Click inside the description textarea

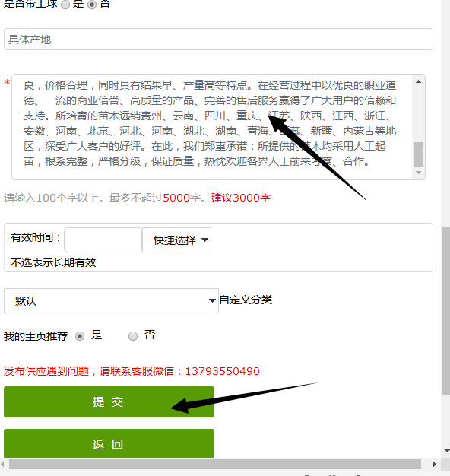point(212,127)
